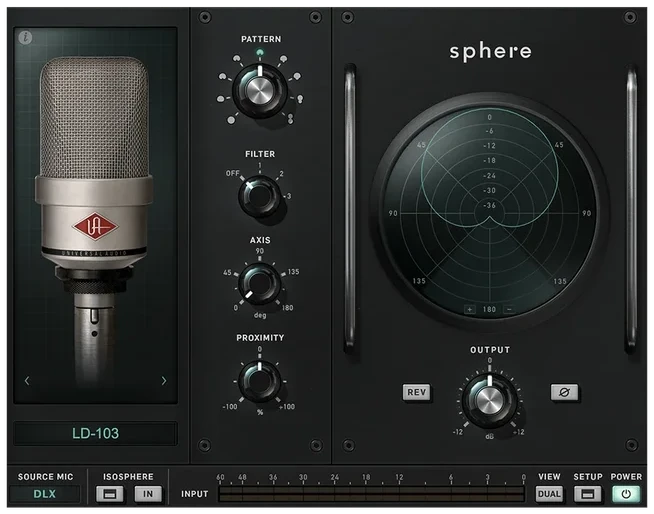The width and height of the screenshot is (654, 514).
Task: Open the info icon on the mic display
Action: click(25, 38)
